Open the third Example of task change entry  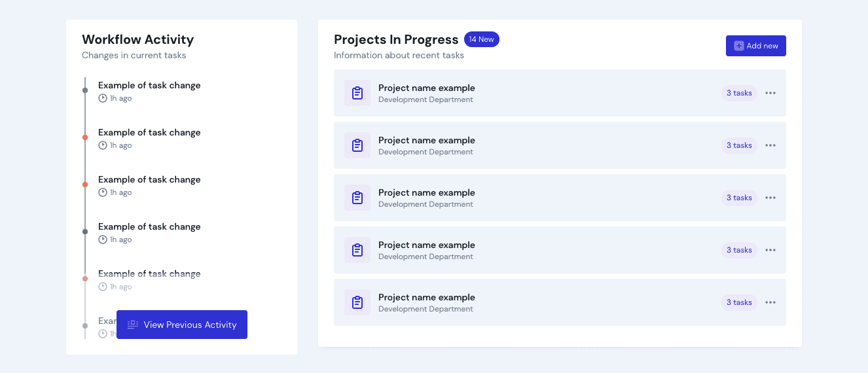[x=149, y=179]
